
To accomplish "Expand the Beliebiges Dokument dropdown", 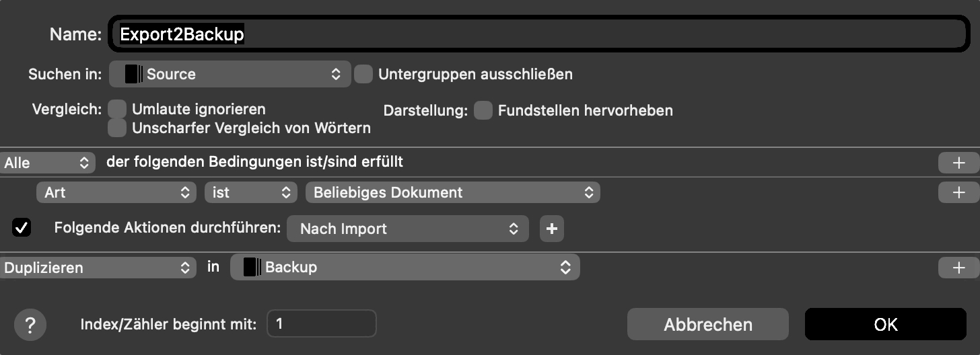I will pos(452,192).
